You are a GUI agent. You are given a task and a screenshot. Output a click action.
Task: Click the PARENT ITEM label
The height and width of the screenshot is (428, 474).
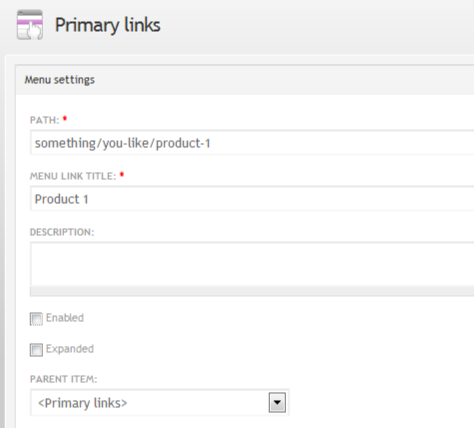pyautogui.click(x=63, y=379)
